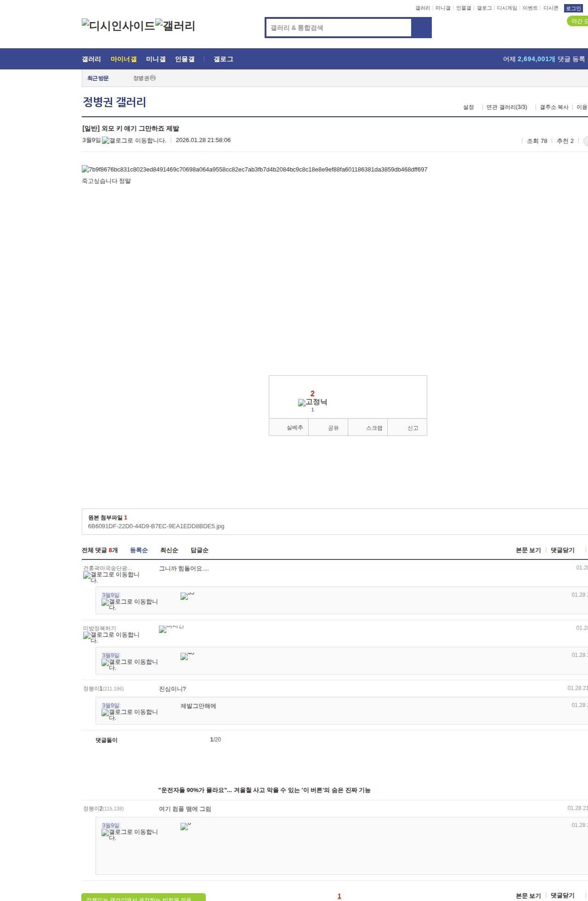The width and height of the screenshot is (588, 901).
Task: Open 마이너갤 in the blue navigation bar
Action: point(124,59)
